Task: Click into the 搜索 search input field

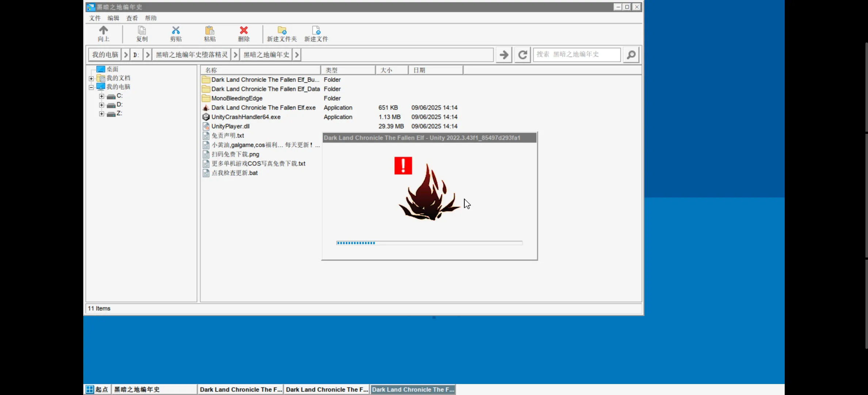Action: coord(576,54)
